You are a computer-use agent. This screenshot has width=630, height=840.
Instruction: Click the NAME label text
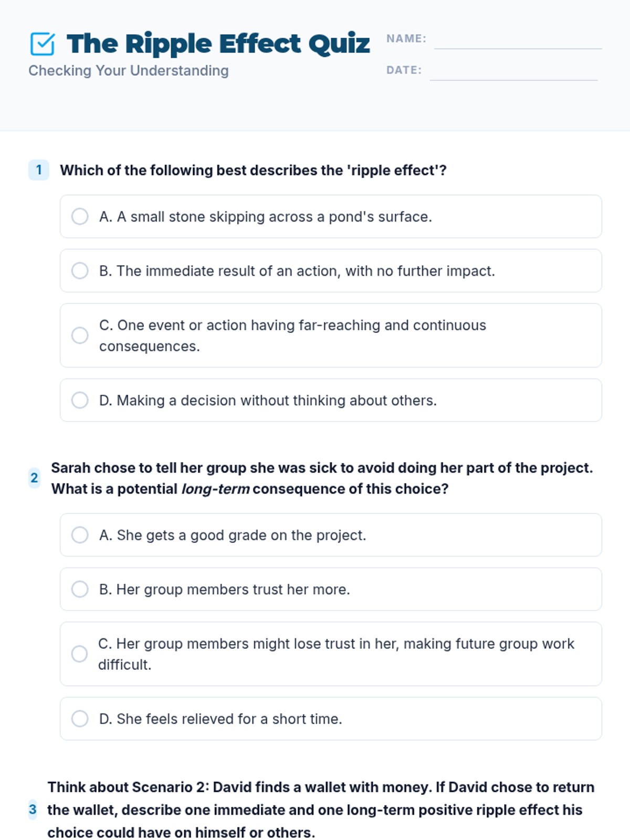[406, 39]
